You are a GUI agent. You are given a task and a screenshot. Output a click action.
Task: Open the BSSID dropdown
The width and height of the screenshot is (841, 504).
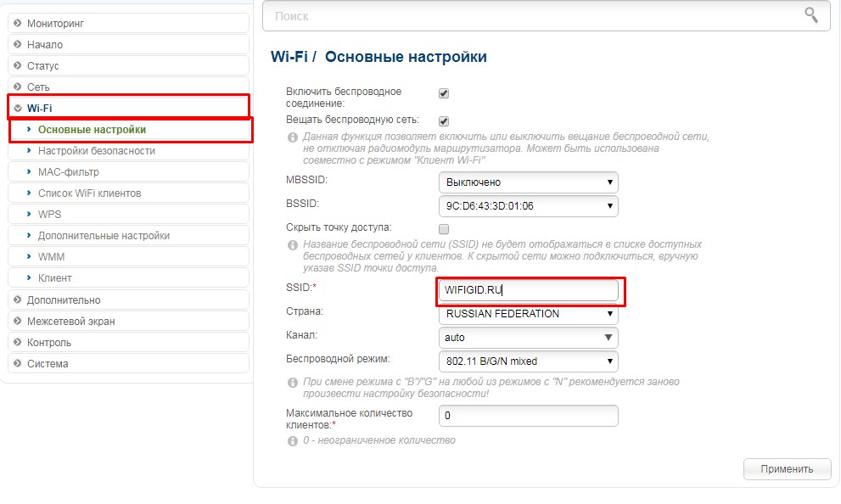529,206
